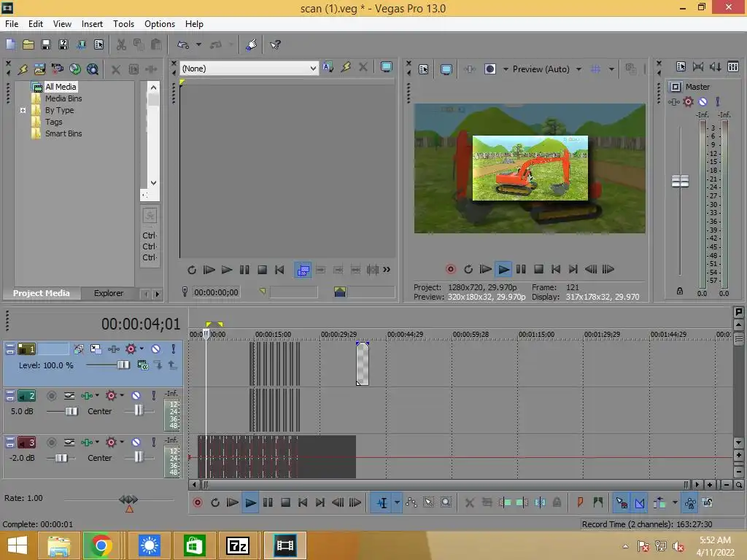Click the What's This help pointer icon

(x=275, y=44)
